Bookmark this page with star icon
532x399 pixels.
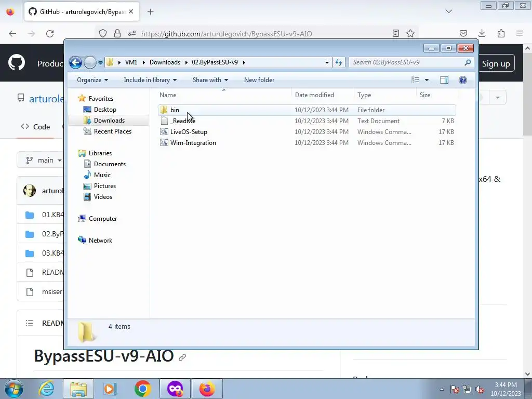point(410,33)
